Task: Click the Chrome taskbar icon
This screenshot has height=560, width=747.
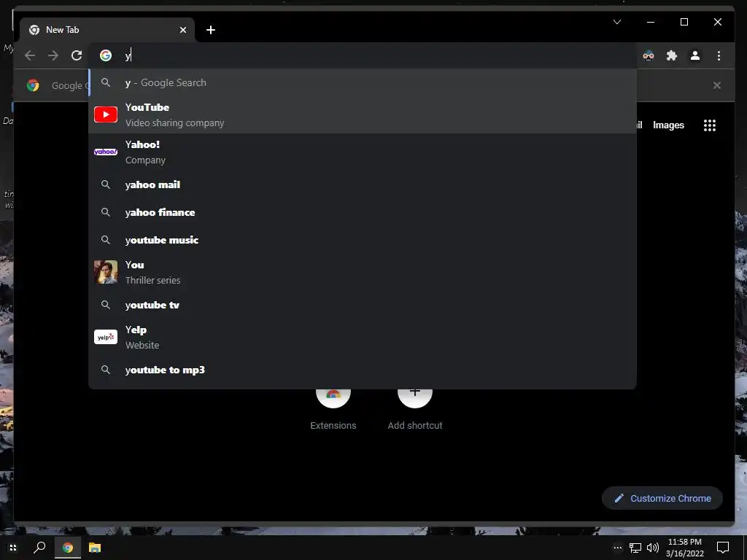Action: click(x=68, y=548)
